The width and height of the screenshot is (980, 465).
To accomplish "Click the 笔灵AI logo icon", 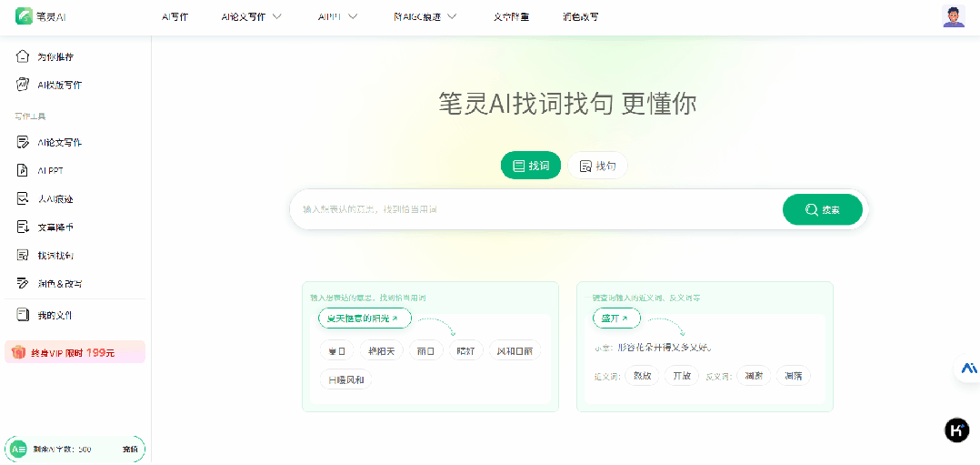I will point(25,17).
